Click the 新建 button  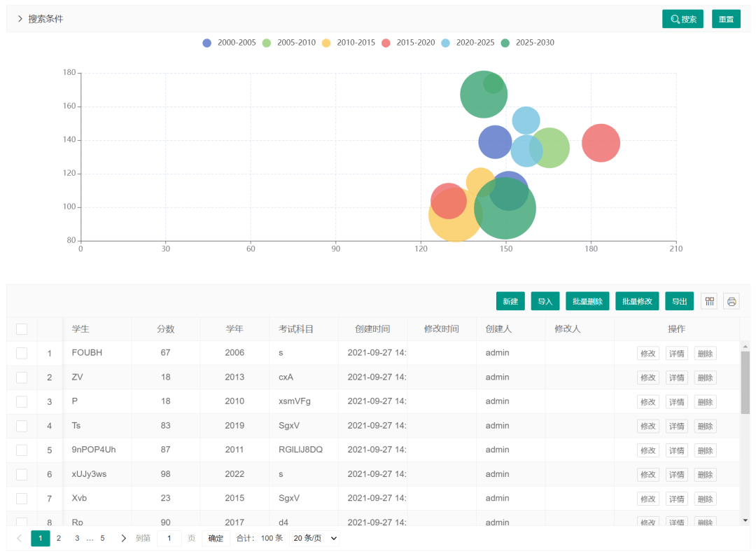(510, 301)
